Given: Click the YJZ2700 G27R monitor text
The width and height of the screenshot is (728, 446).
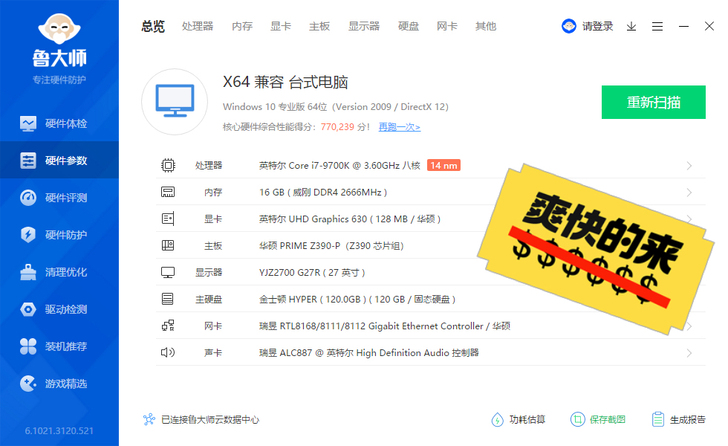Looking at the screenshot, I should click(x=312, y=272).
